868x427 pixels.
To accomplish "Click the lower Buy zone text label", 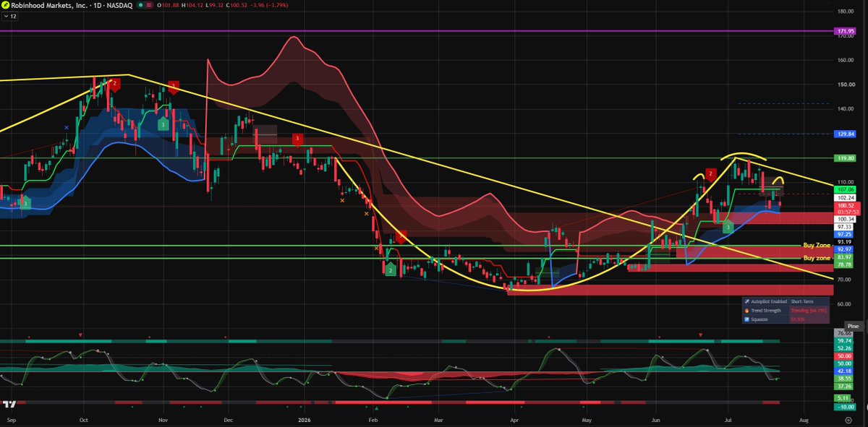I will (816, 258).
